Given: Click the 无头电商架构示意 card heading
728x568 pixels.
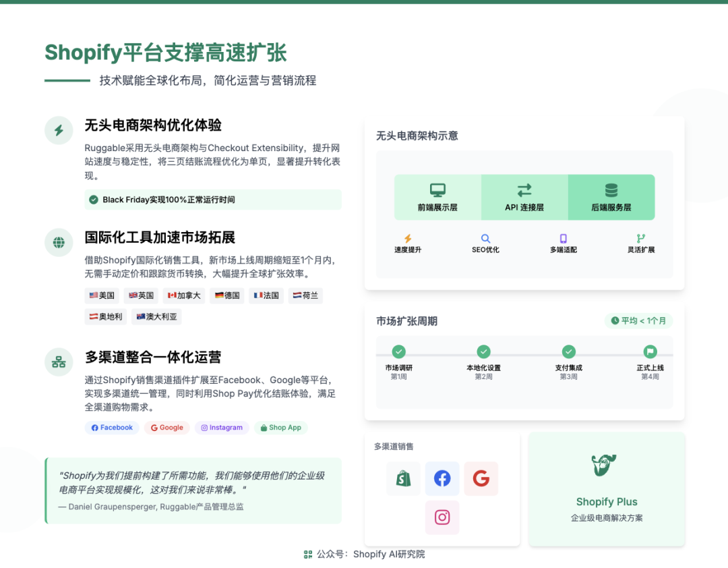Looking at the screenshot, I should coord(417,136).
